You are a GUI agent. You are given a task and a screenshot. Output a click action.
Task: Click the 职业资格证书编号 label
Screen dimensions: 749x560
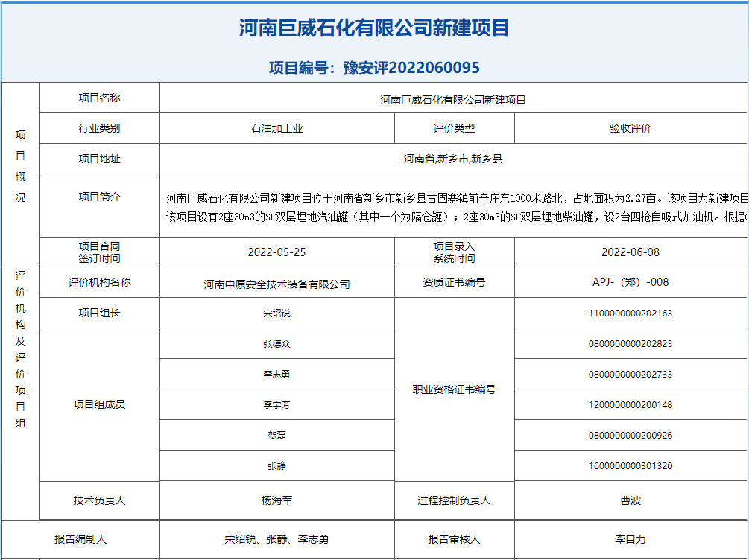[455, 389]
